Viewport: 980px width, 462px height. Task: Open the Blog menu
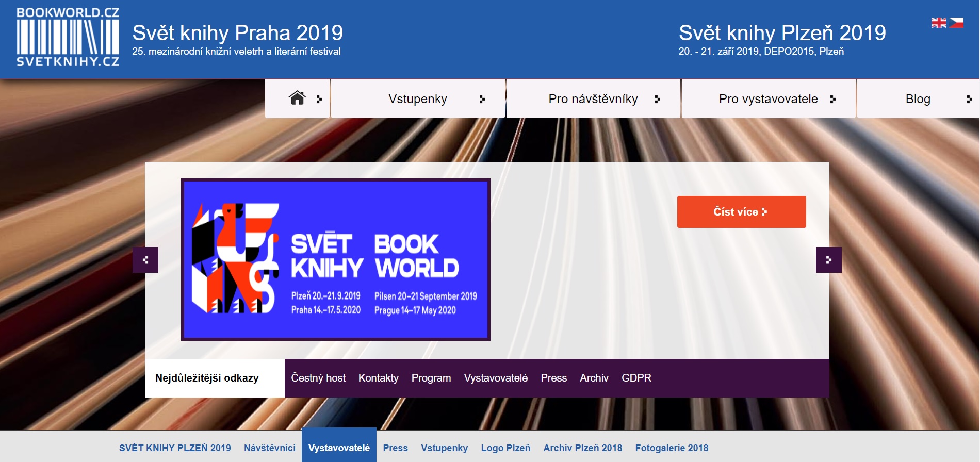click(x=918, y=99)
